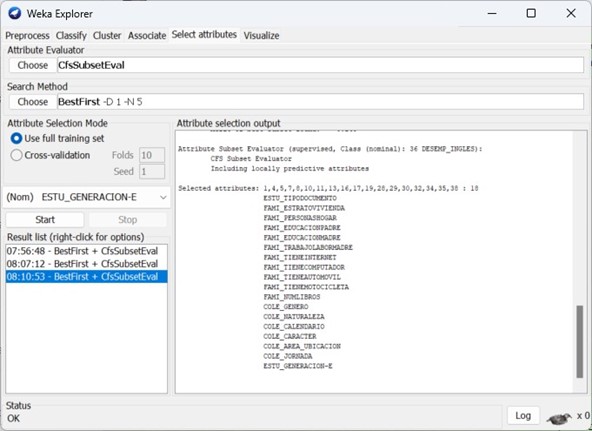Click the disabled Stop button
The height and width of the screenshot is (431, 592).
128,220
